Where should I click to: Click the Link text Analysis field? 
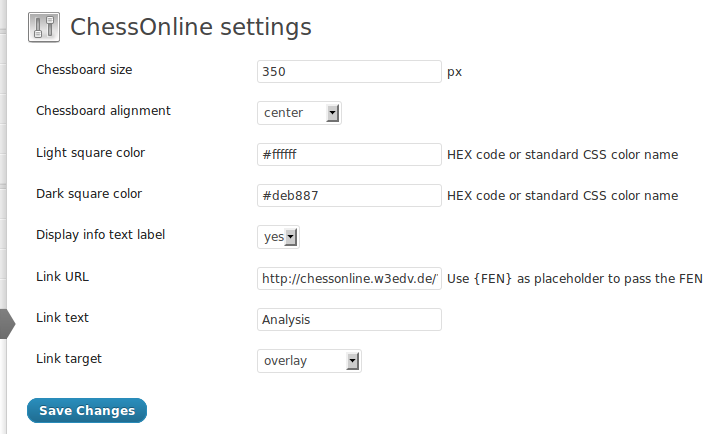(349, 319)
